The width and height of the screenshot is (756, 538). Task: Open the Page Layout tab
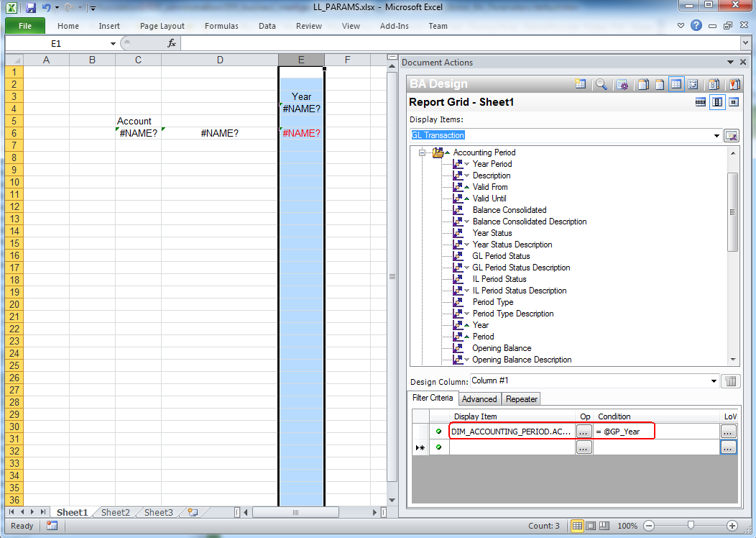pos(162,26)
